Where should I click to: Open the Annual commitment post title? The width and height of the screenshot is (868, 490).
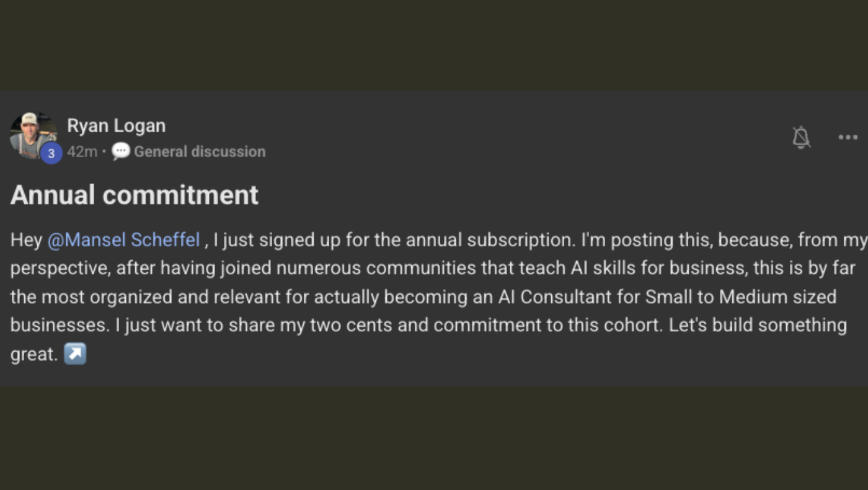pos(135,195)
